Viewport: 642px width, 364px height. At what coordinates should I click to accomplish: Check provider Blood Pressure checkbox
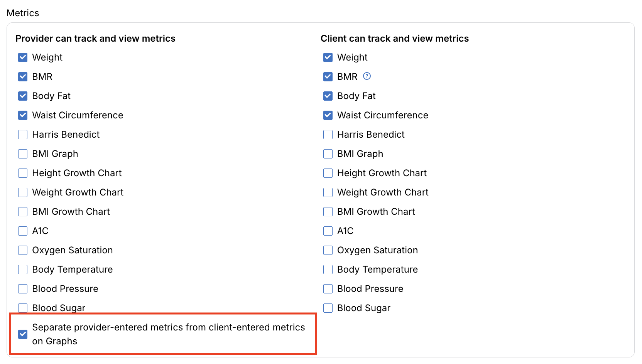23,289
